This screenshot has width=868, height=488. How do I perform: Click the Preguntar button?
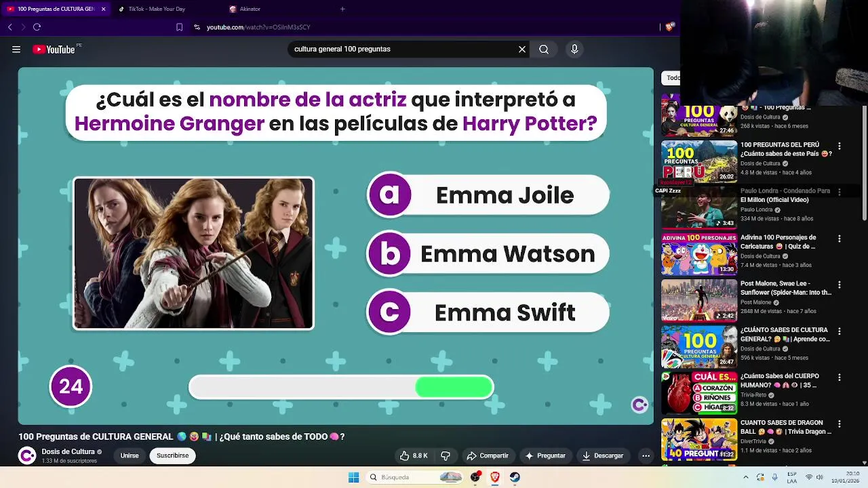click(x=545, y=456)
